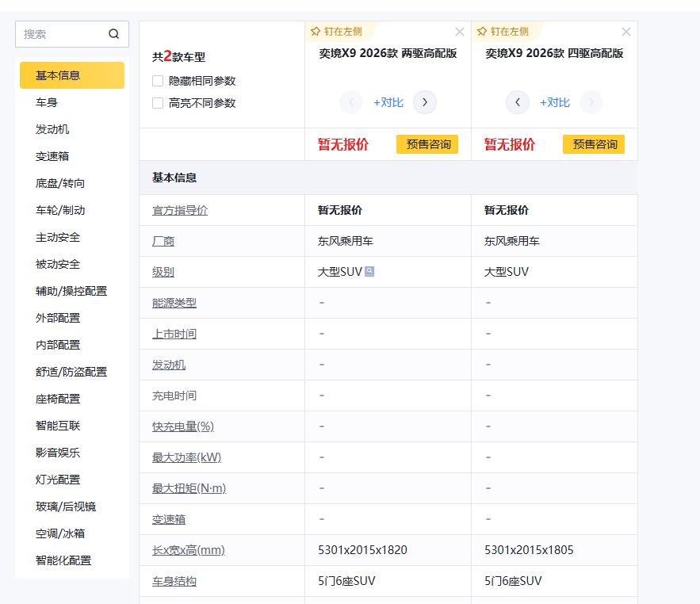
Task: Click the search magnifier icon
Action: pos(114,34)
